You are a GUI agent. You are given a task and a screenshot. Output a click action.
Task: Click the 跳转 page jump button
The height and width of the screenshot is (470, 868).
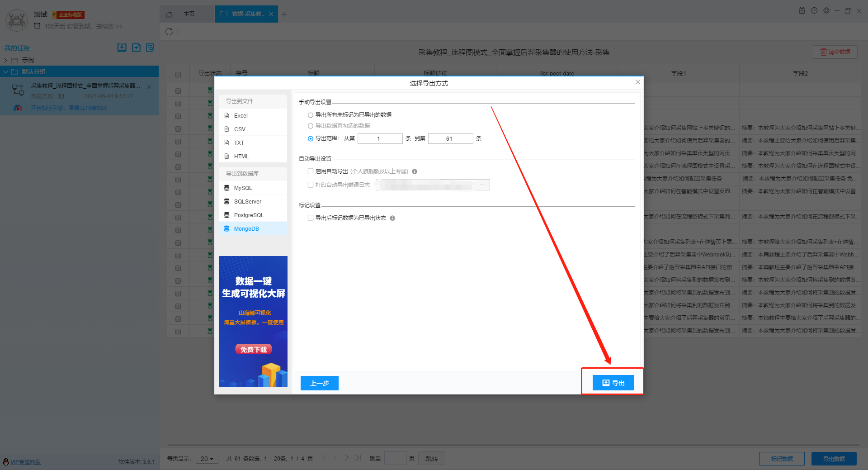point(432,459)
